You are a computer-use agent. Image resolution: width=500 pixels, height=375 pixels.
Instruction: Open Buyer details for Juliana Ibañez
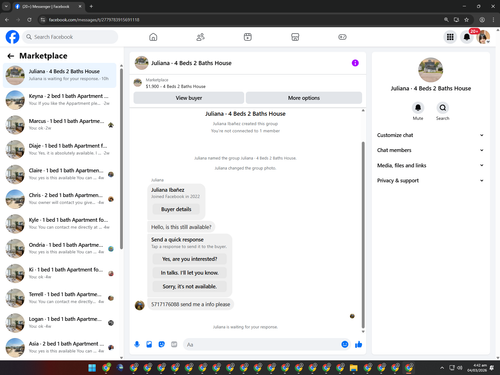(x=176, y=209)
